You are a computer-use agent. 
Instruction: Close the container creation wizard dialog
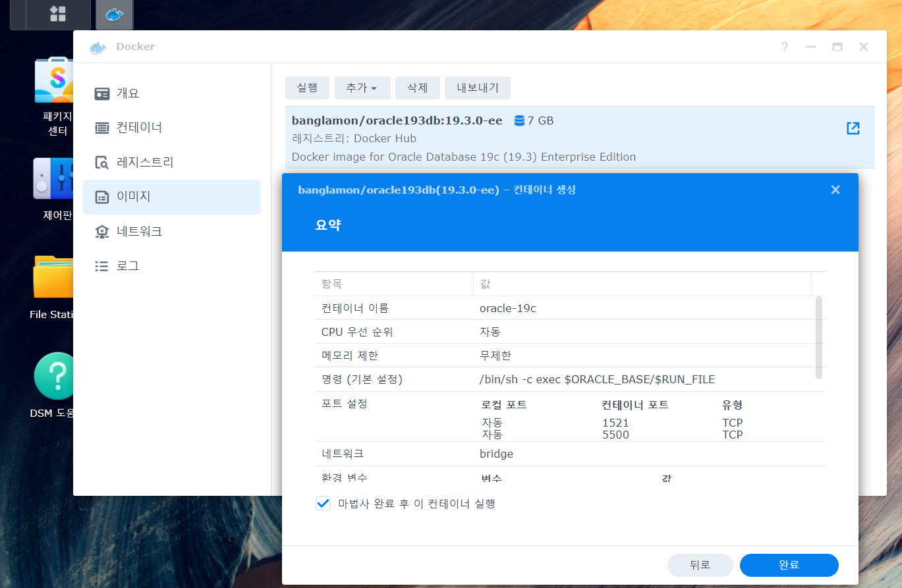tap(835, 190)
